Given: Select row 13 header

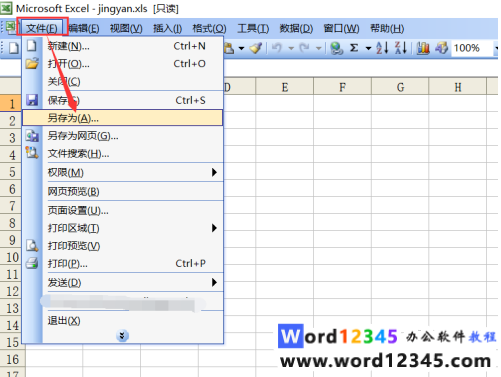Looking at the screenshot, I should click(11, 308).
